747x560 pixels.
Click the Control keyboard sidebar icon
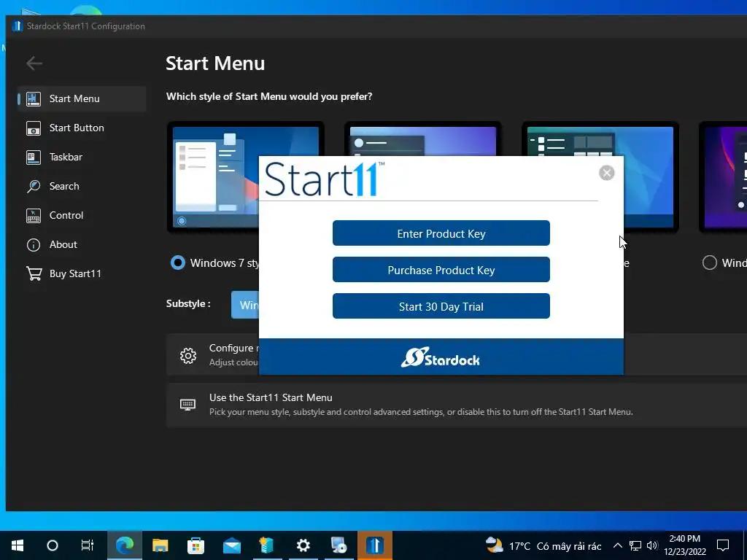pyautogui.click(x=34, y=216)
